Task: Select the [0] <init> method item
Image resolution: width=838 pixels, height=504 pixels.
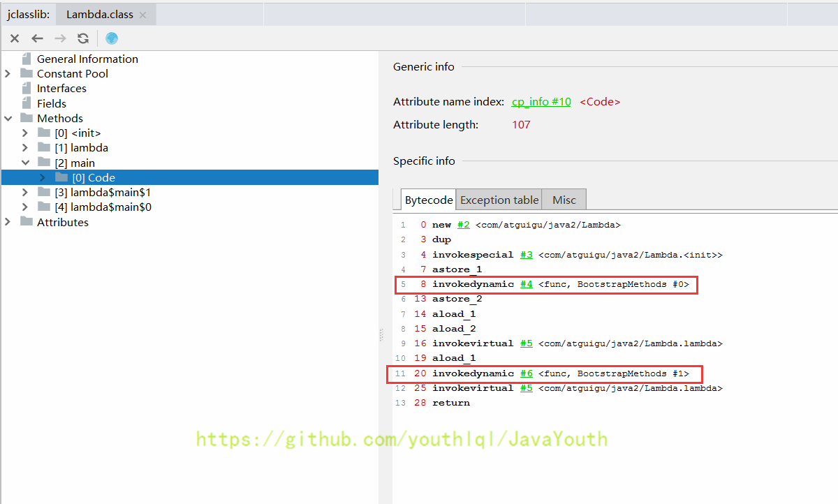Action: (x=78, y=133)
